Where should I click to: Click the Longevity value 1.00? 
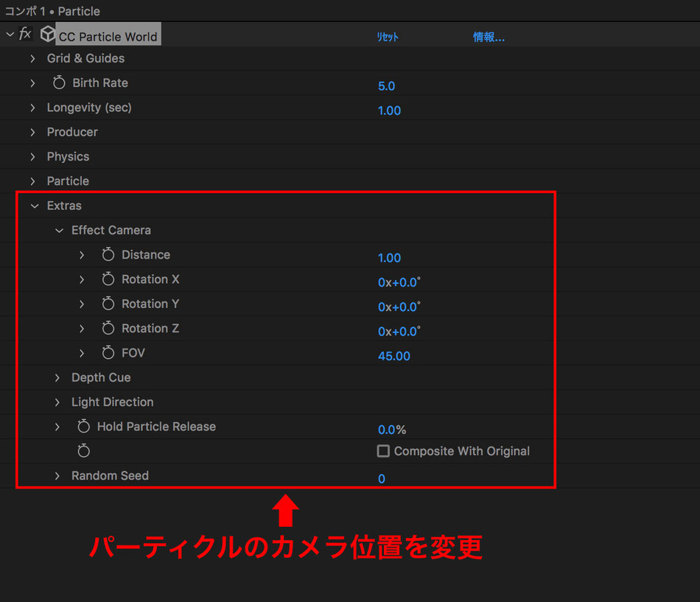click(389, 111)
